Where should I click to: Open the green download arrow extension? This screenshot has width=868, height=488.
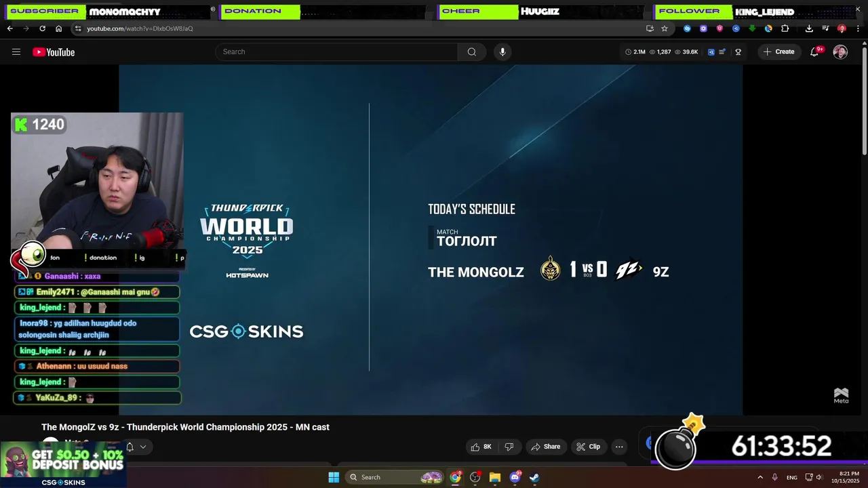752,28
